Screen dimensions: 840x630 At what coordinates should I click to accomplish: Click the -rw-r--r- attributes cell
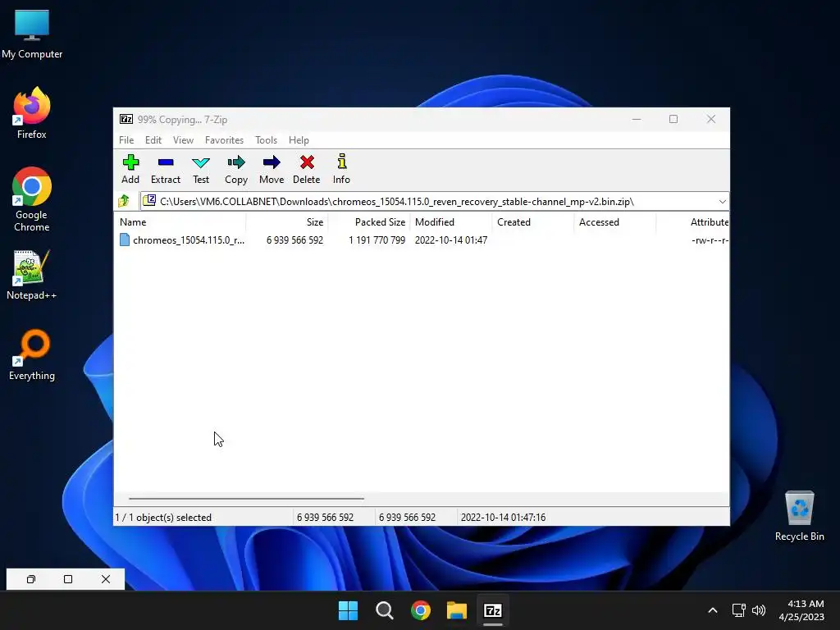click(x=710, y=240)
